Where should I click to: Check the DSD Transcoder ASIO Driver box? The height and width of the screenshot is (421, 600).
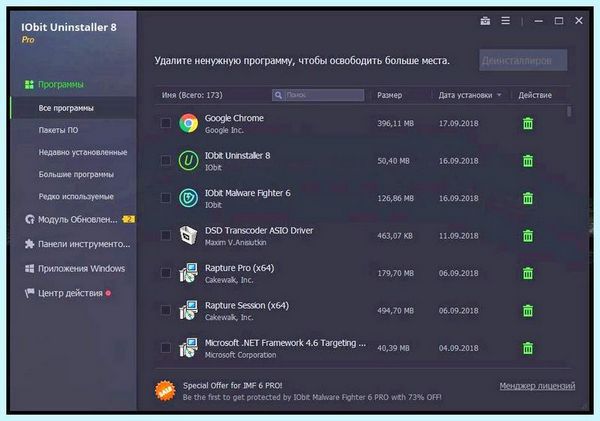pyautogui.click(x=166, y=235)
